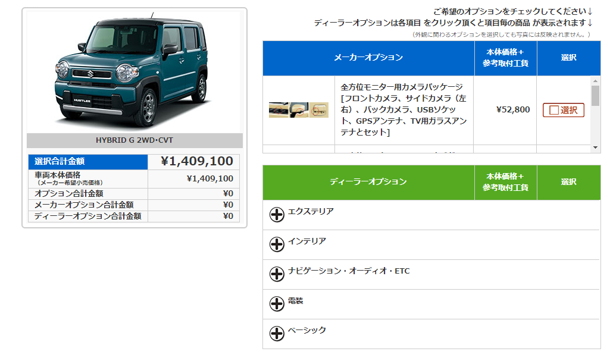Click the scroll down arrow in maker options
Screen dimensions: 610x364
596,148
